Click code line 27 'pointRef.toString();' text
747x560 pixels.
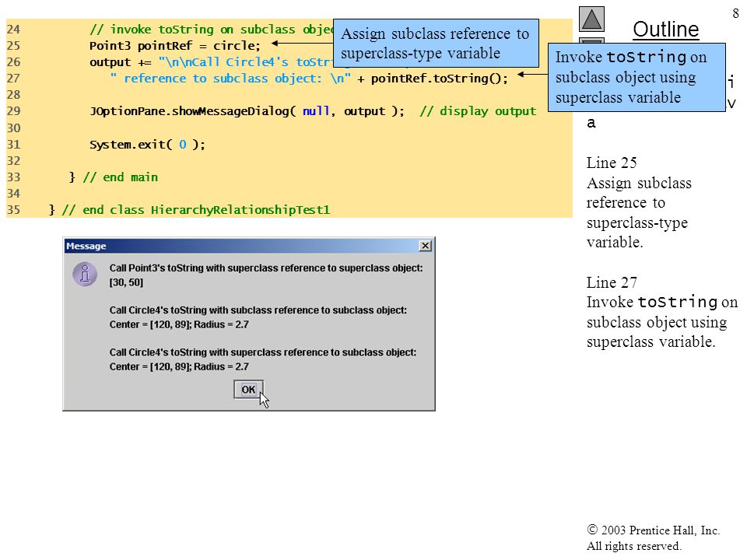tap(439, 78)
